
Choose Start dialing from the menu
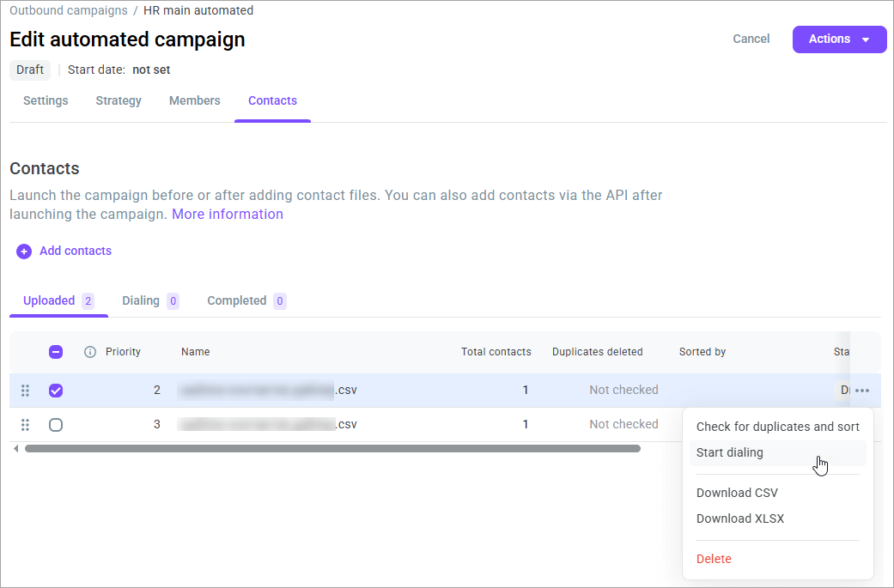tap(778, 453)
